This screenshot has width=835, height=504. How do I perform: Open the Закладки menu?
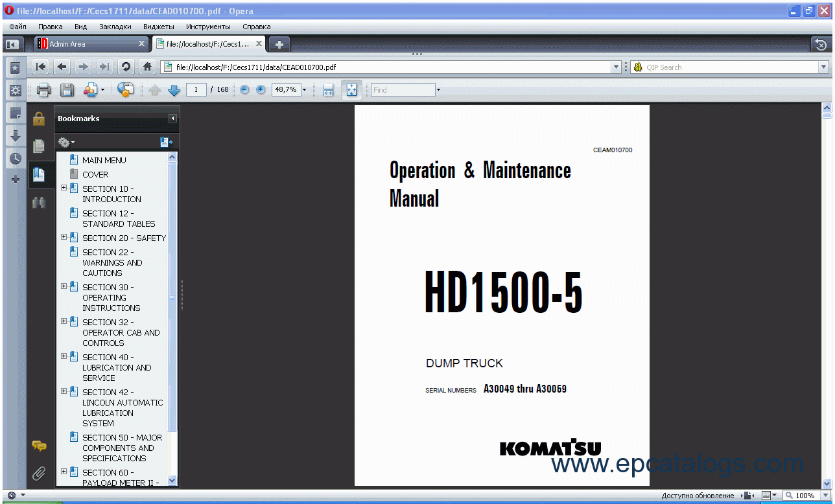click(x=115, y=27)
